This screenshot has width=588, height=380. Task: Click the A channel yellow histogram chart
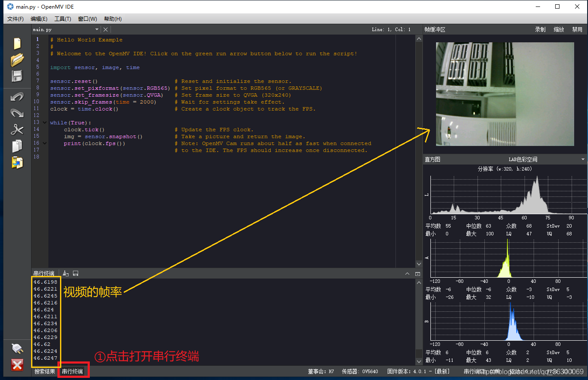point(509,258)
